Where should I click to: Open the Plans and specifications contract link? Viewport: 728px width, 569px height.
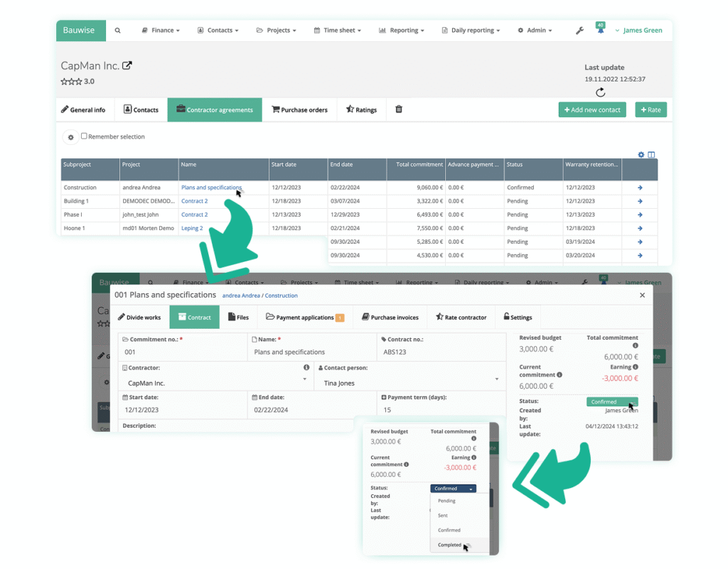point(211,188)
